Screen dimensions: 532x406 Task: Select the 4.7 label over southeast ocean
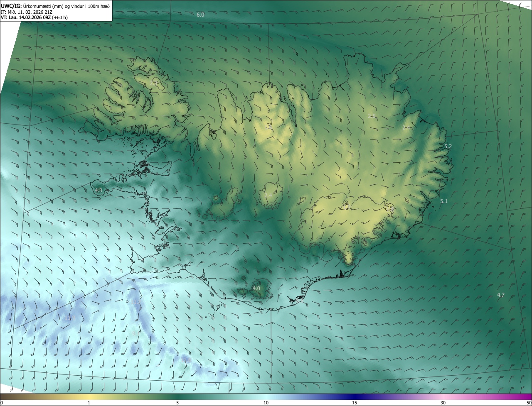501,295
